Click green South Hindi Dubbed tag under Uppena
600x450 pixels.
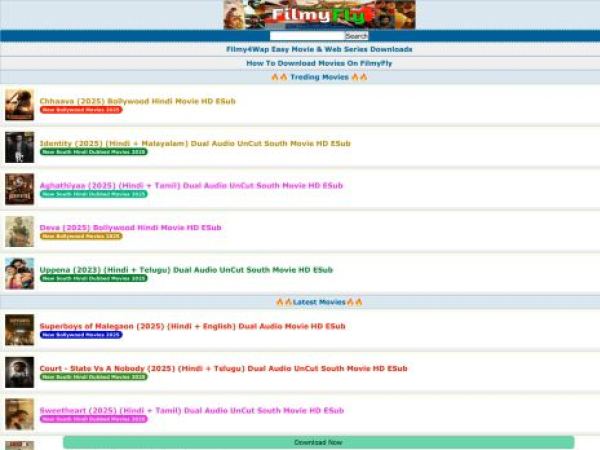pos(94,278)
